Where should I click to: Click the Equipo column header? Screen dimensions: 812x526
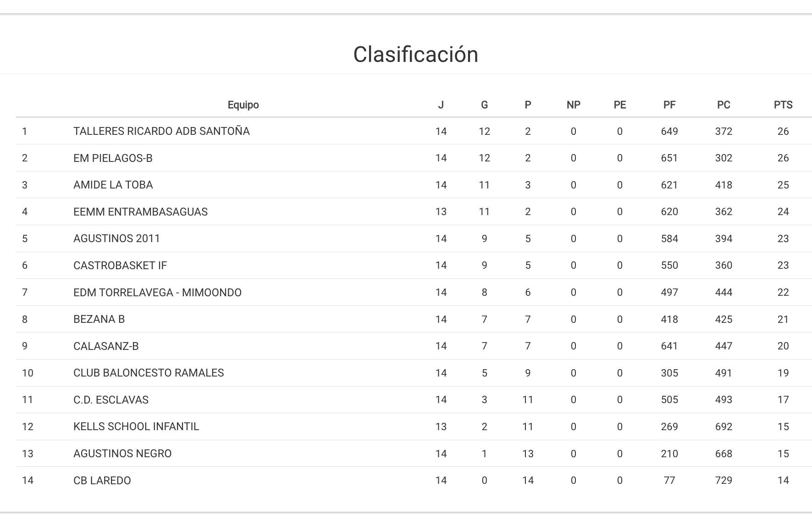click(243, 105)
